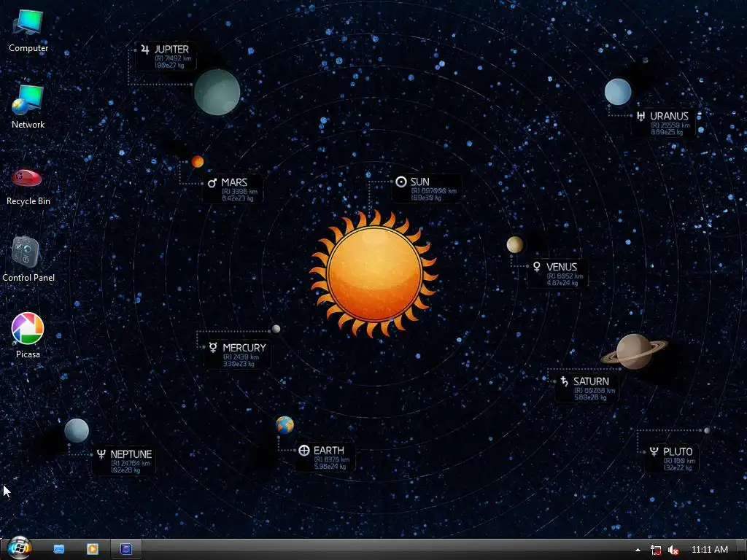Open the Start menu orb

tap(19, 548)
